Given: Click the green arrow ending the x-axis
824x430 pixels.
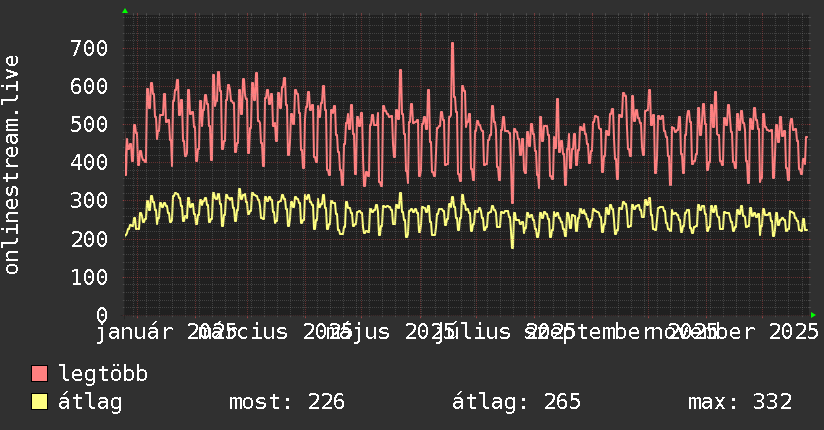Looking at the screenshot, I should [x=813, y=315].
